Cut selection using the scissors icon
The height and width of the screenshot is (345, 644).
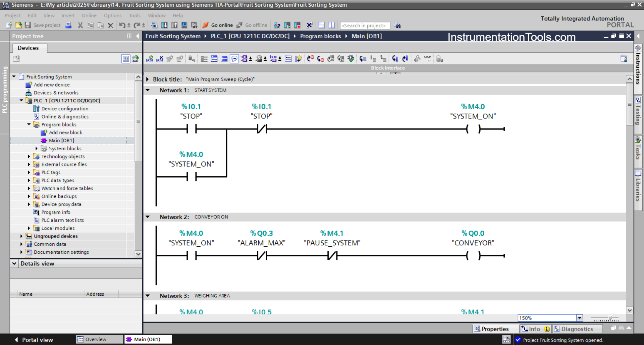pos(80,25)
